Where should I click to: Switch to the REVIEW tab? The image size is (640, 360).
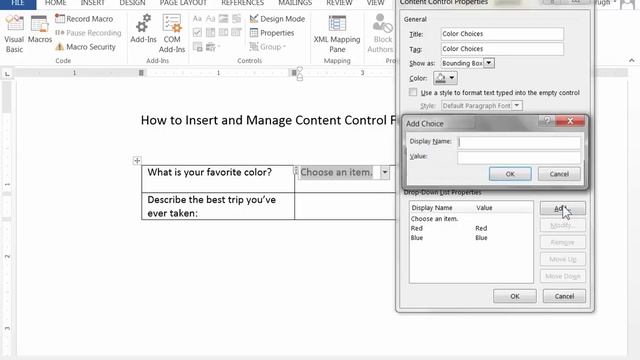[x=339, y=3]
